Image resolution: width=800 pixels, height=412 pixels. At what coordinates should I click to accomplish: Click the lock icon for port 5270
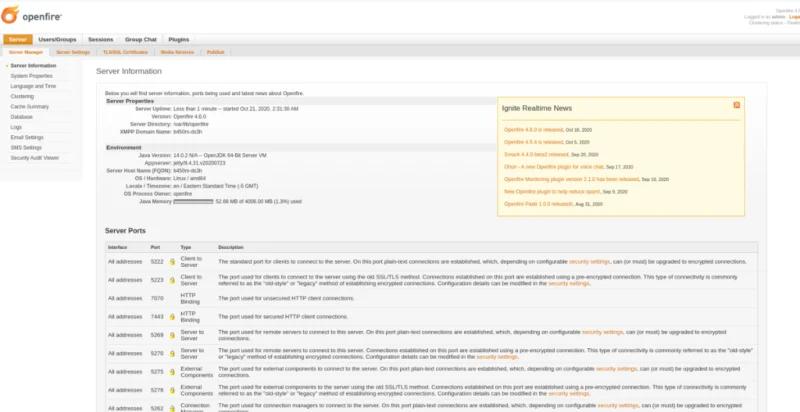[172, 353]
